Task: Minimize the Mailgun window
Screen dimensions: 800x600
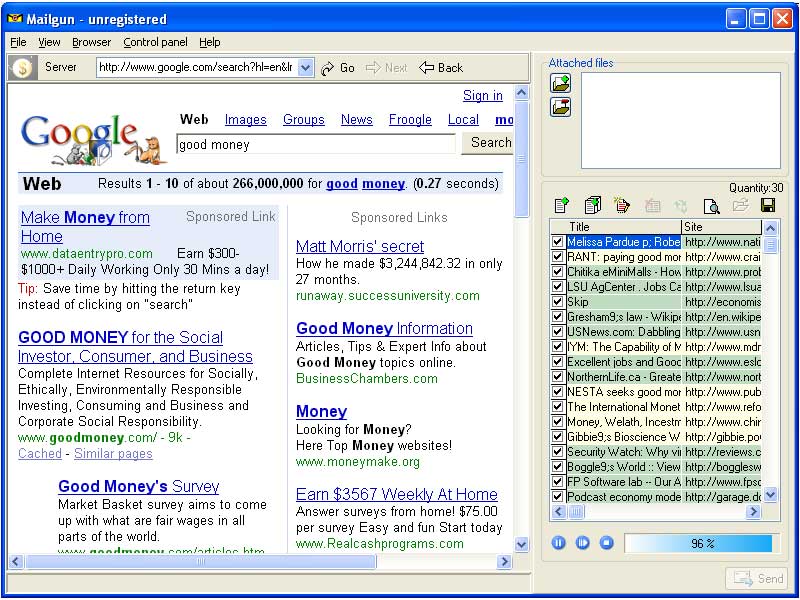Action: 735,19
